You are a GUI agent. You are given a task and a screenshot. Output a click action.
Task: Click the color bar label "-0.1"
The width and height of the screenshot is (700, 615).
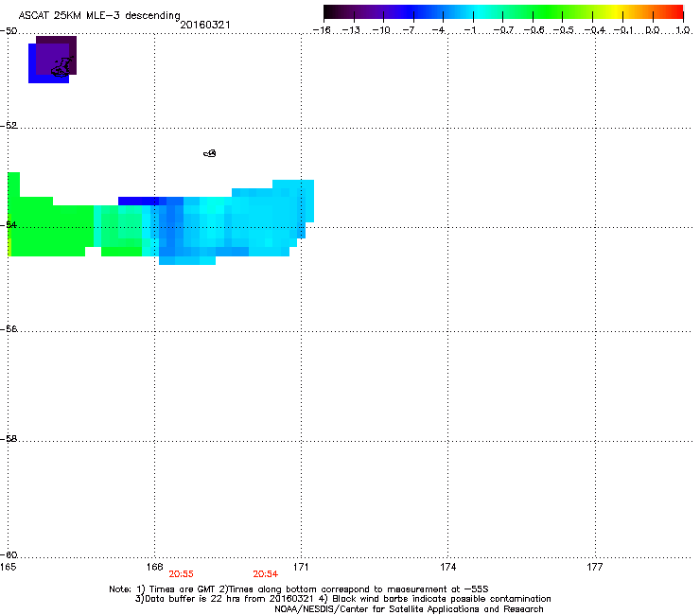(x=623, y=30)
